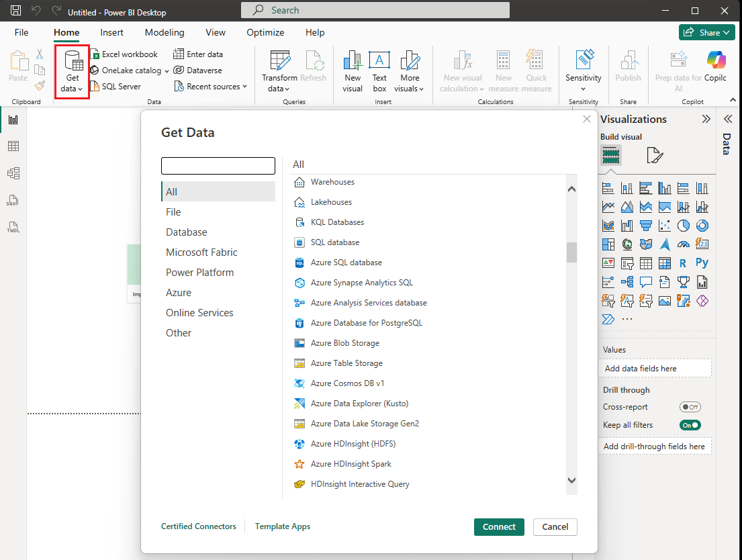Select the Map visual with globe icon
The image size is (742, 560).
[627, 244]
